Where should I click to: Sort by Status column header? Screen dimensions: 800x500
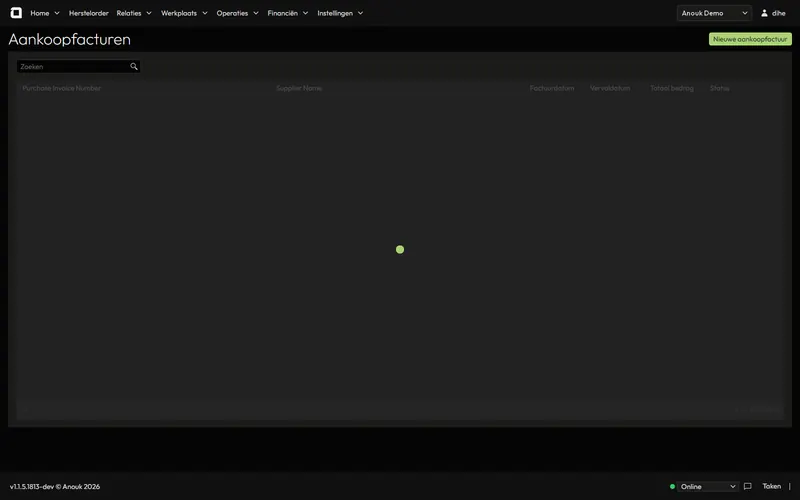click(x=719, y=88)
